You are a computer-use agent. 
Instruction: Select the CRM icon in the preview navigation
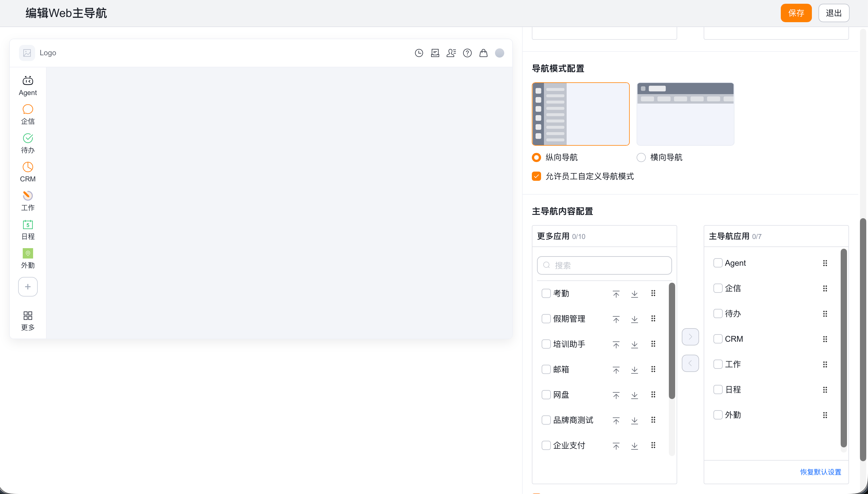pyautogui.click(x=28, y=167)
